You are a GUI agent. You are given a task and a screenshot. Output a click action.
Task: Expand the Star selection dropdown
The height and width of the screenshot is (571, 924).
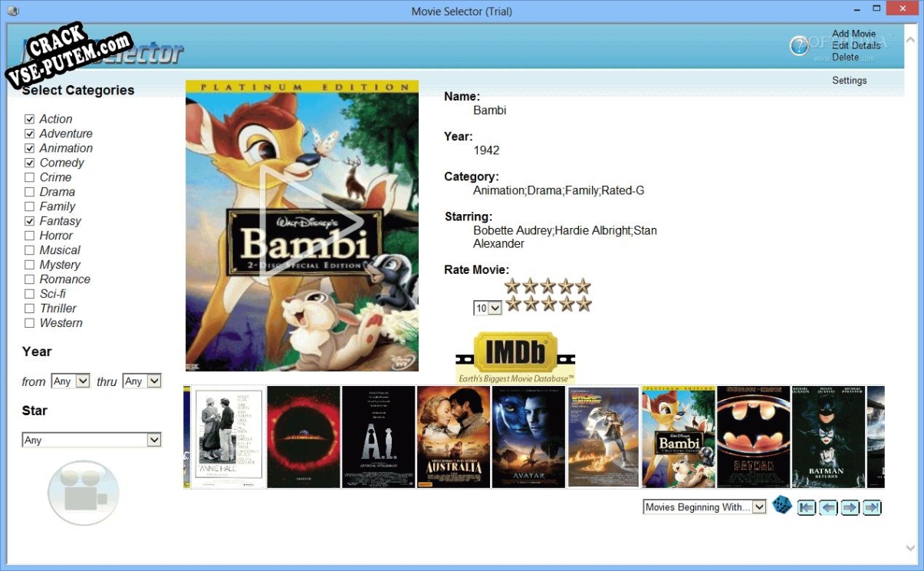pyautogui.click(x=92, y=440)
